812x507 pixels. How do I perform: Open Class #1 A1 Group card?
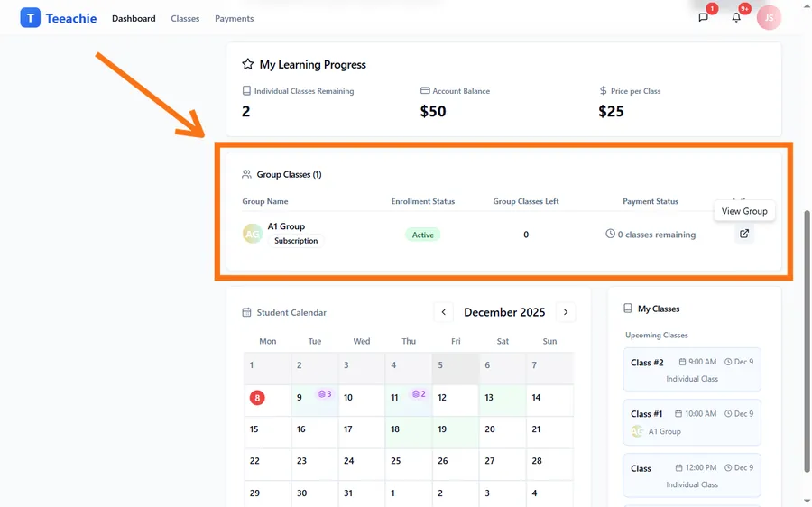click(691, 422)
